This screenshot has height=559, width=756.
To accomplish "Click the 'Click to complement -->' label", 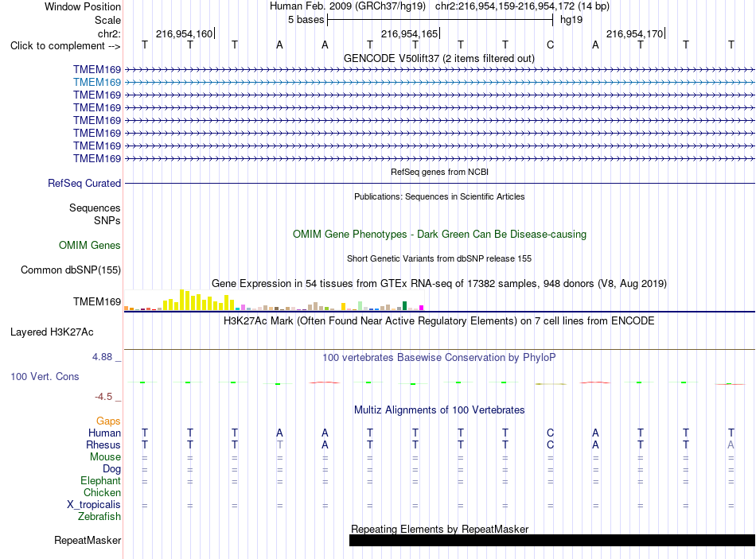I will (65, 46).
